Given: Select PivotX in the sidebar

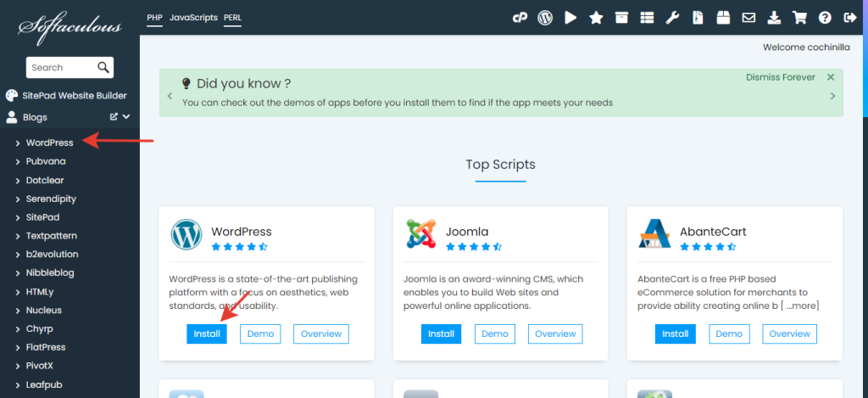Looking at the screenshot, I should [x=39, y=366].
